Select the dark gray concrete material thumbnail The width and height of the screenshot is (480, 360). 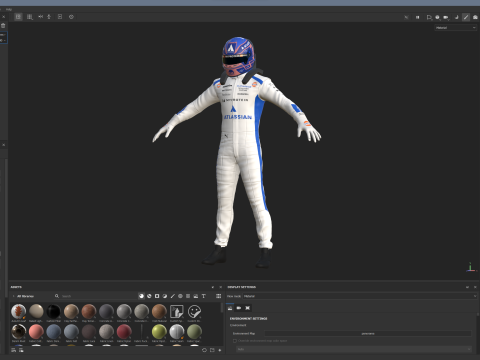(106, 312)
